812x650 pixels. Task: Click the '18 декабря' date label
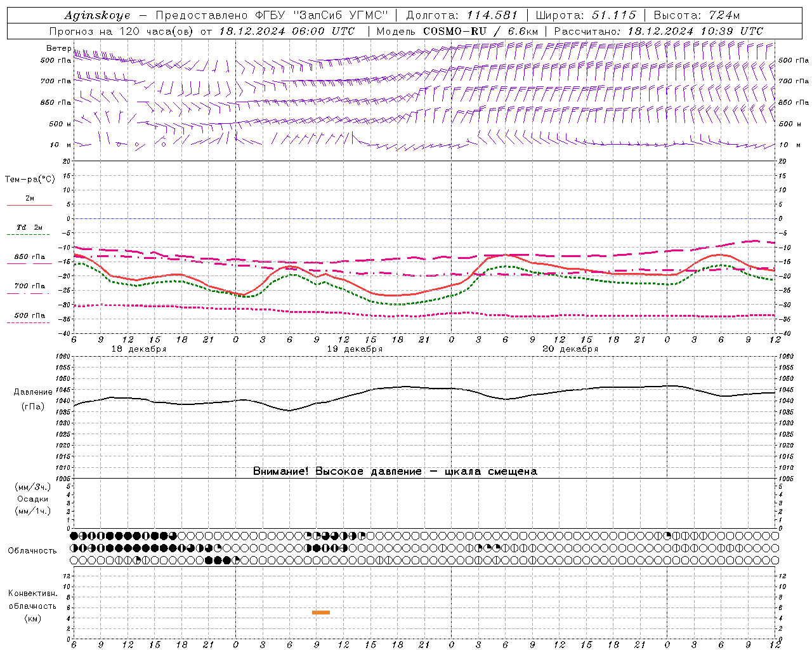[x=139, y=349]
